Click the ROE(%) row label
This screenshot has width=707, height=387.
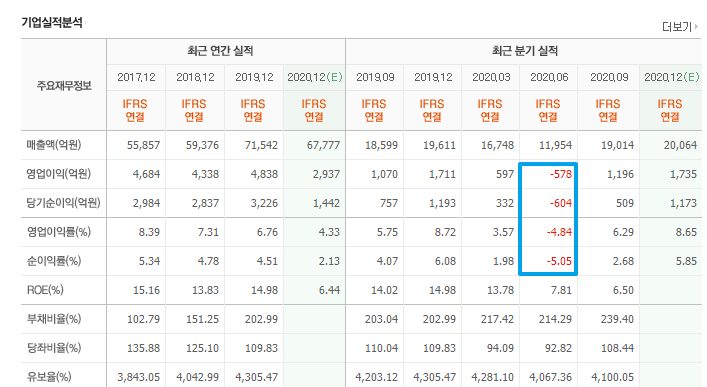(45, 290)
